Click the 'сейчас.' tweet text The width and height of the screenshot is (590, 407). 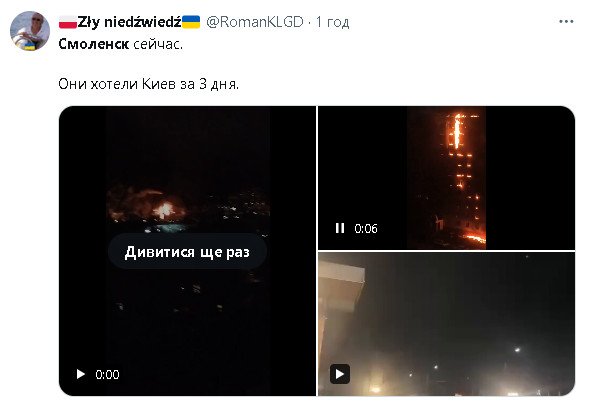[x=158, y=44]
